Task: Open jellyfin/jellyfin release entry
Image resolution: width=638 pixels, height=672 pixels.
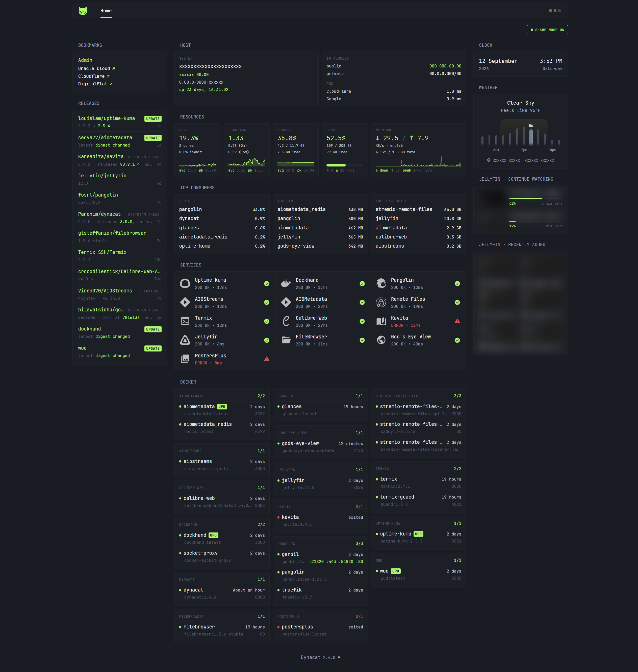Action: click(x=102, y=176)
